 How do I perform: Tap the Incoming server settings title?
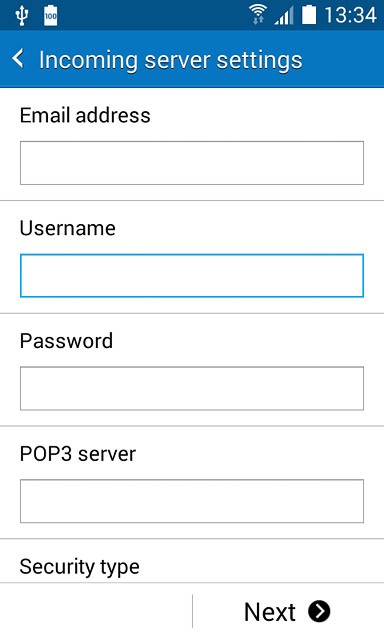pos(171,60)
